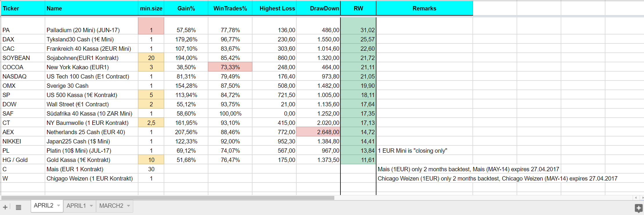Select the WinTrades% header cell

(x=230, y=8)
